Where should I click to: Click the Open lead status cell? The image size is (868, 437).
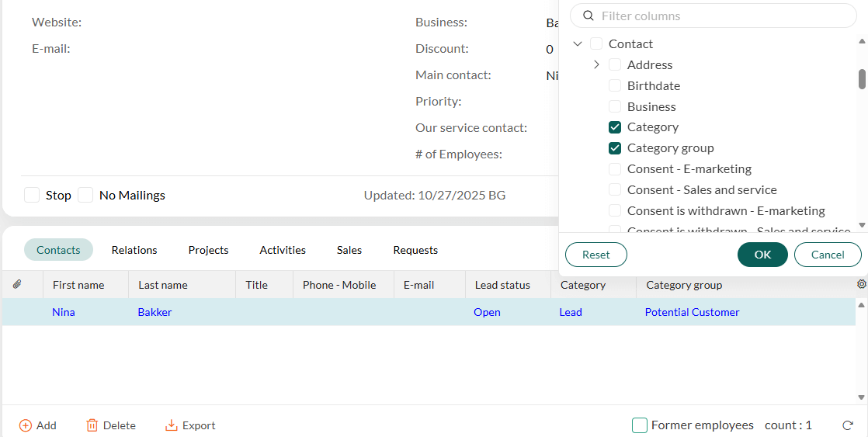pos(487,312)
